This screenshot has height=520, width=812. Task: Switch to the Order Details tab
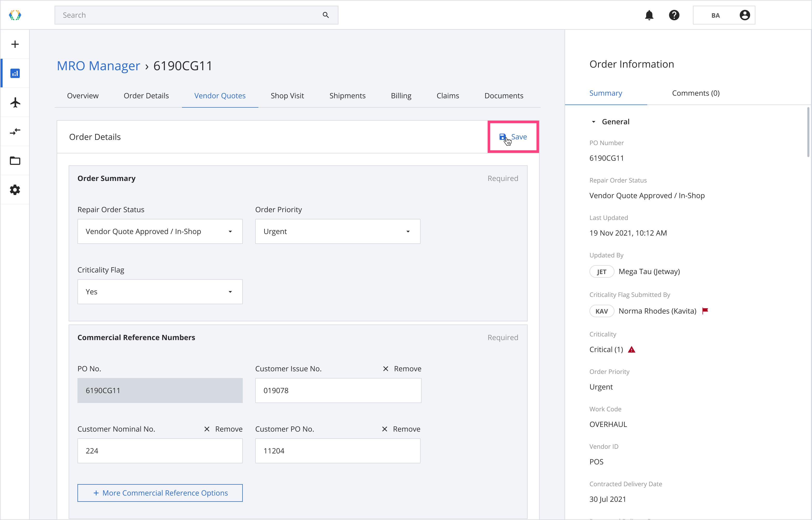(146, 96)
